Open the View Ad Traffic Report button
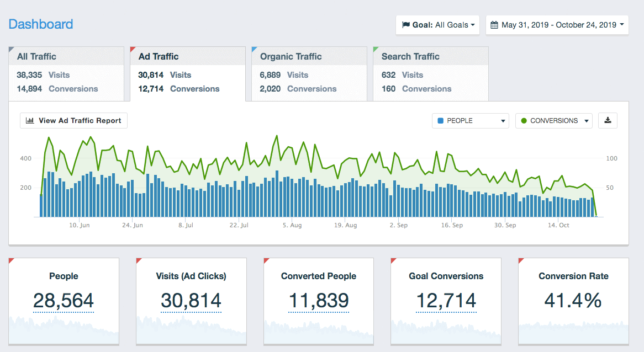Screen dimensions: 644x352 (74, 120)
